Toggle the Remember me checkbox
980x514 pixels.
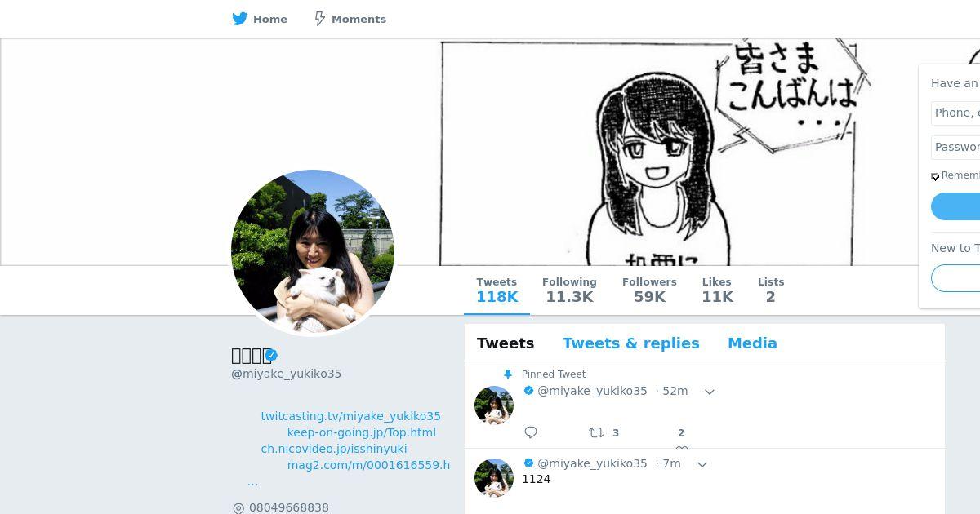point(935,176)
